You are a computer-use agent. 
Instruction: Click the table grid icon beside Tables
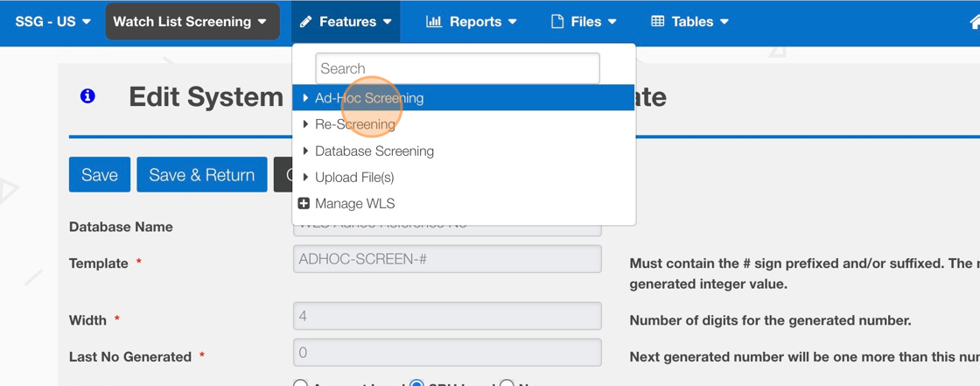(658, 22)
